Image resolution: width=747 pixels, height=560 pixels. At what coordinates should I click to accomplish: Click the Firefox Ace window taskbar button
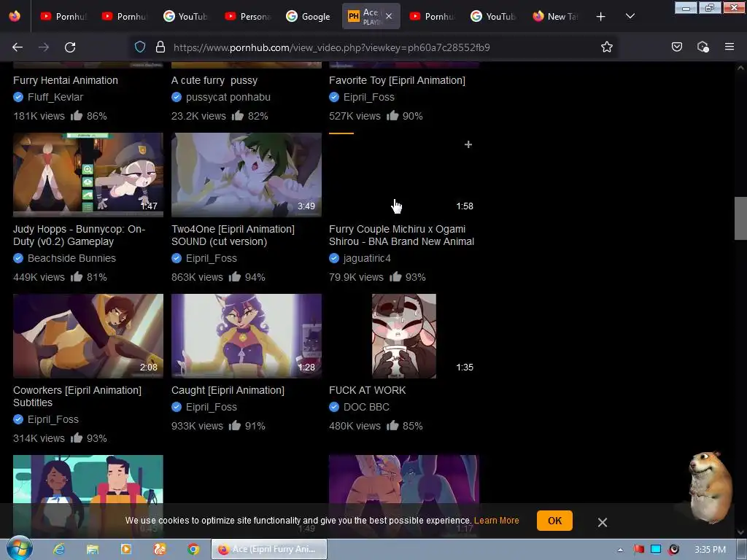click(269, 549)
